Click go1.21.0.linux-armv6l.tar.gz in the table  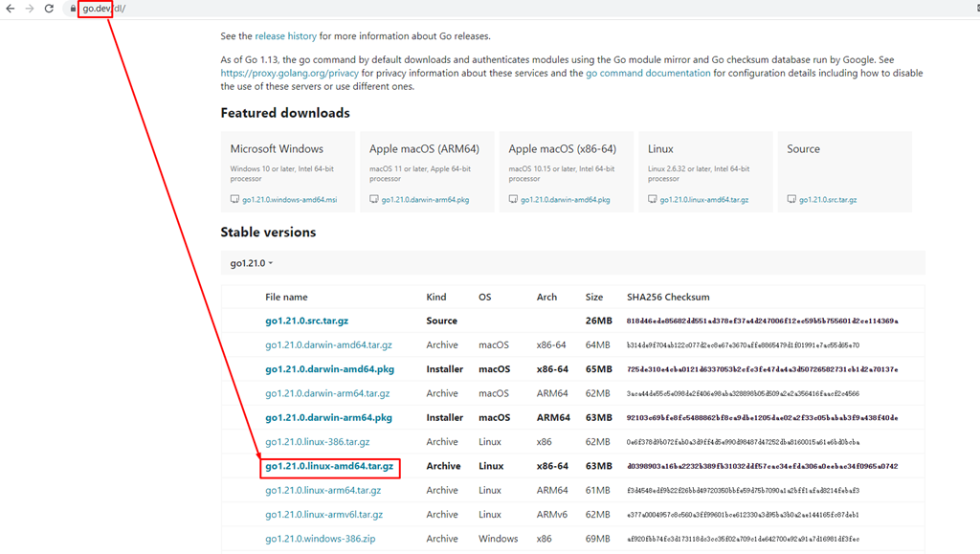323,515
